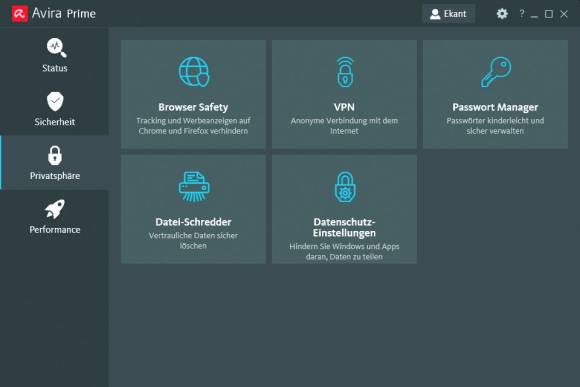Click the Passwort Manager description text
The image size is (580, 387).
coord(495,126)
